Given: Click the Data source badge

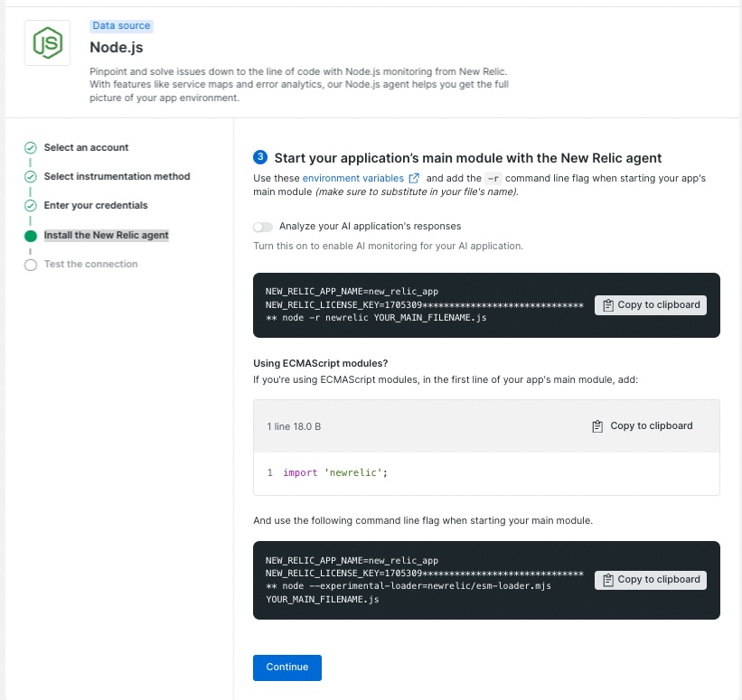Looking at the screenshot, I should [121, 25].
